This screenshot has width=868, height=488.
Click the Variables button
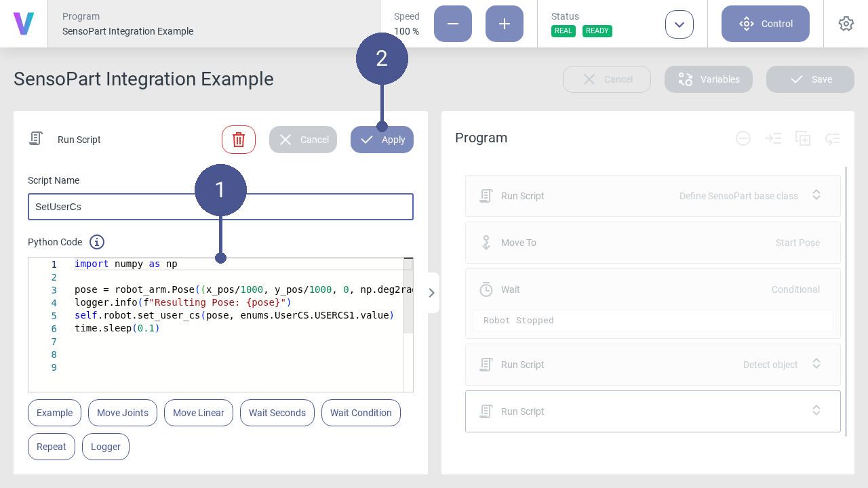(709, 79)
